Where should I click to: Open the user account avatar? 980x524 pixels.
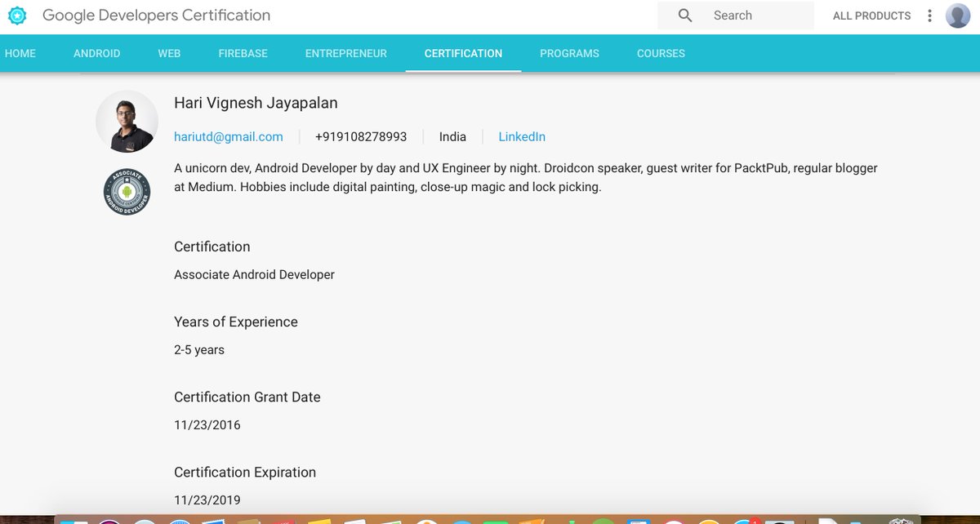[958, 16]
